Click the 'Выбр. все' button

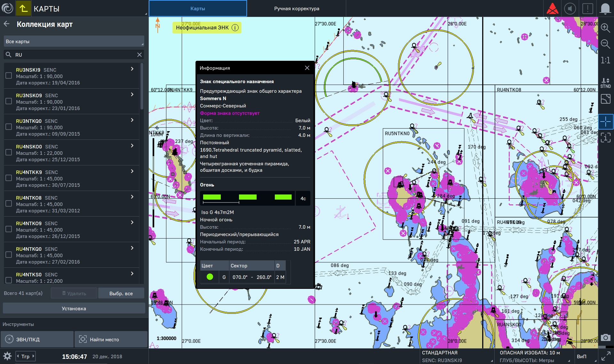pyautogui.click(x=121, y=293)
